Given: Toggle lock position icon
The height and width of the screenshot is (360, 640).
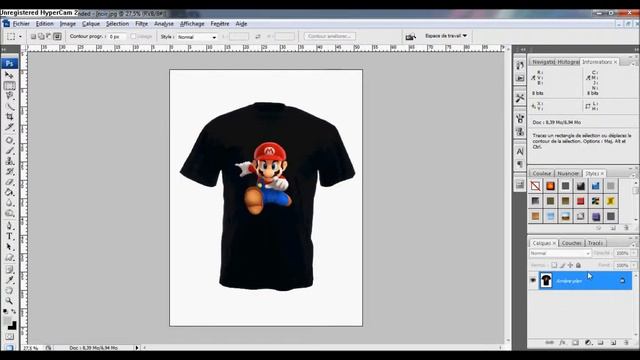Looking at the screenshot, I should pos(570,265).
